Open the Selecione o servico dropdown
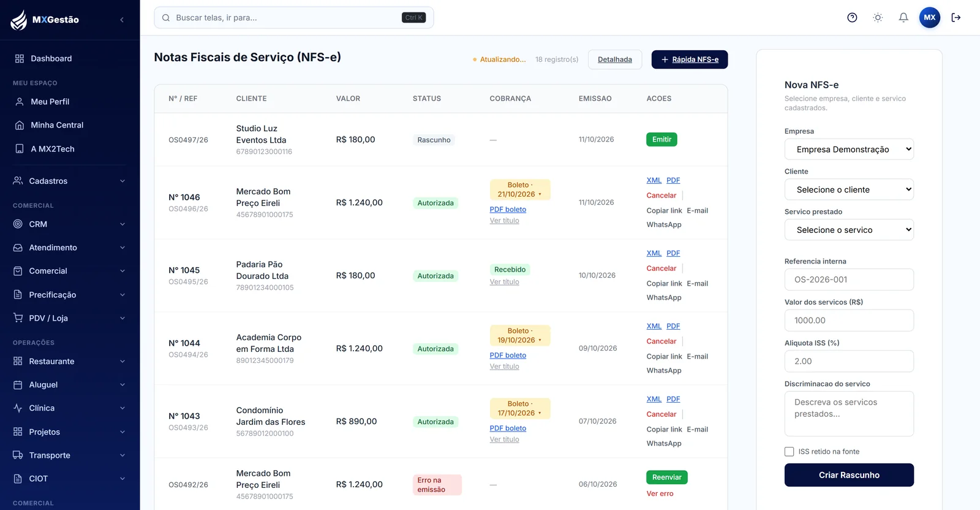The height and width of the screenshot is (510, 980). (849, 230)
